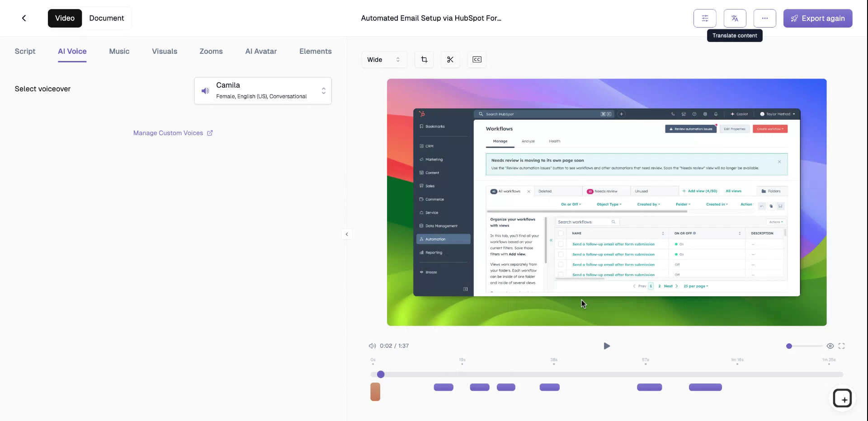The image size is (868, 421).
Task: Toggle closed captions with the CC icon
Action: [x=476, y=59]
